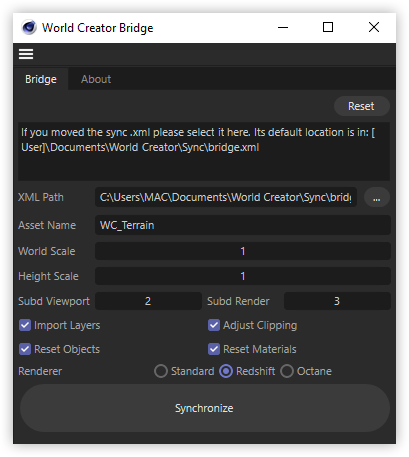The width and height of the screenshot is (409, 457).
Task: Click the Subd Viewport value field
Action: tap(148, 301)
